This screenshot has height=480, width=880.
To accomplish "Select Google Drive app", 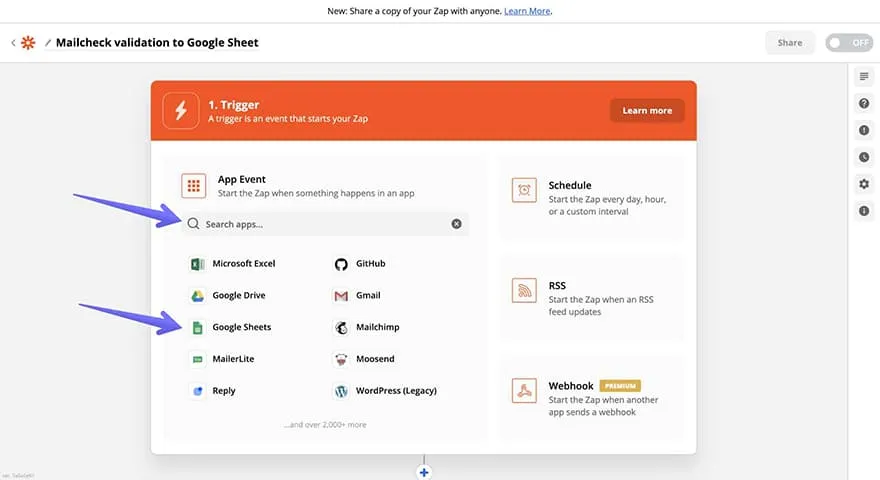I will 238,296.
